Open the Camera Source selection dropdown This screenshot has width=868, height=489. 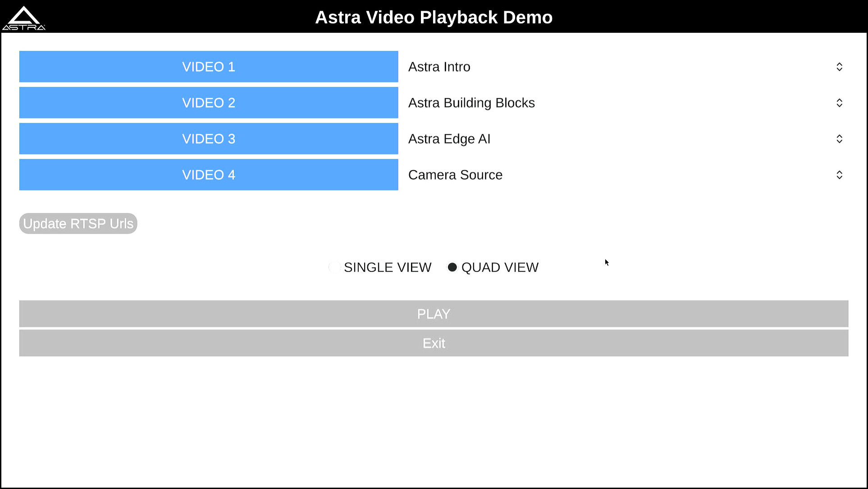click(839, 175)
